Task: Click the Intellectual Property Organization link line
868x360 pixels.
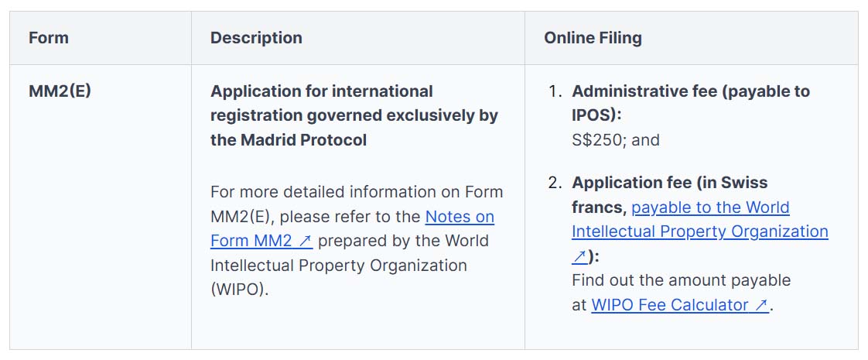Action: (699, 231)
